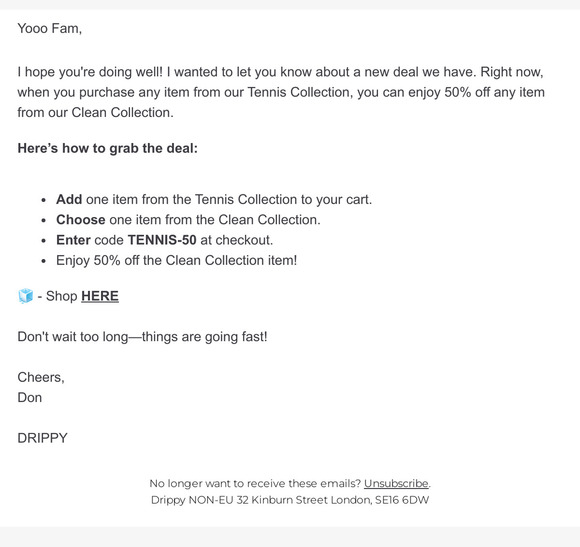
Task: Click the ice cube emoji icon
Action: coord(26,296)
